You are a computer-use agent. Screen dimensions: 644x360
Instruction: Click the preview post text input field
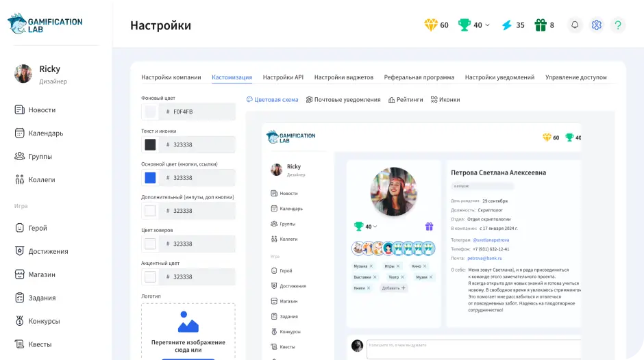coord(474,349)
